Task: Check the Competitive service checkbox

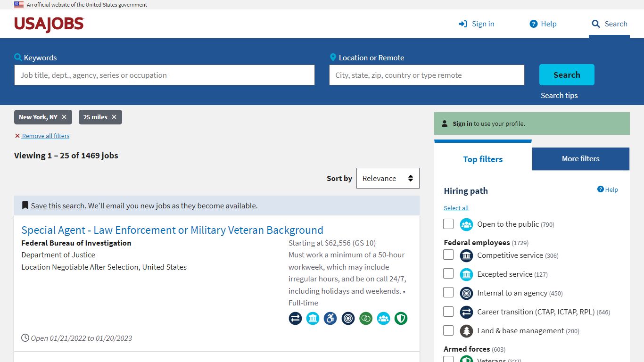Action: (448, 255)
